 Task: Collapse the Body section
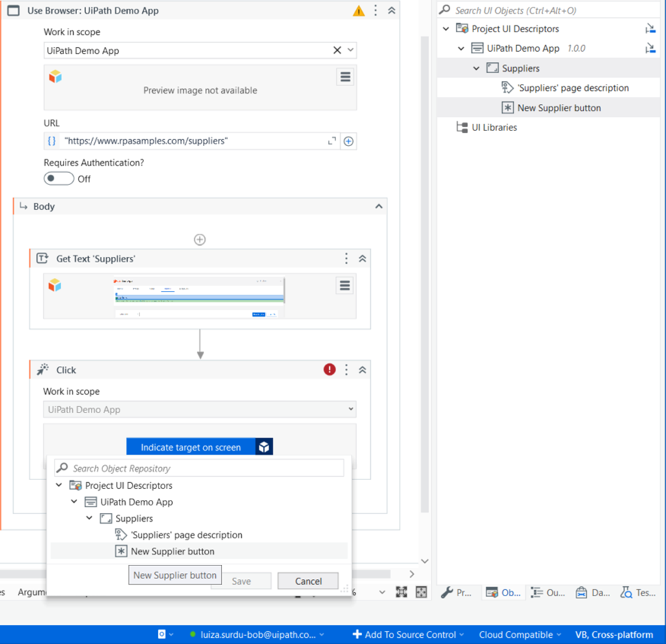point(379,206)
